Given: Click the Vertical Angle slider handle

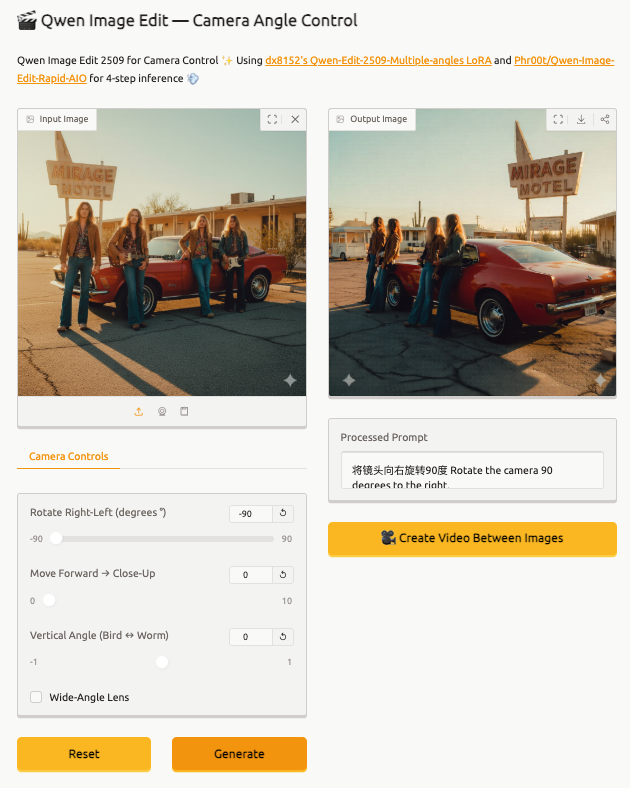Looking at the screenshot, I should [x=162, y=662].
